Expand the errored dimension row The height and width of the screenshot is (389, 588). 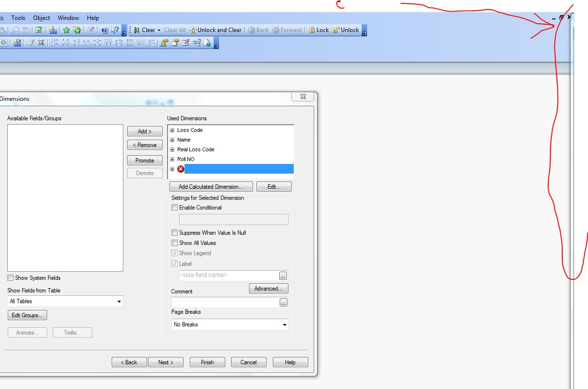point(172,169)
